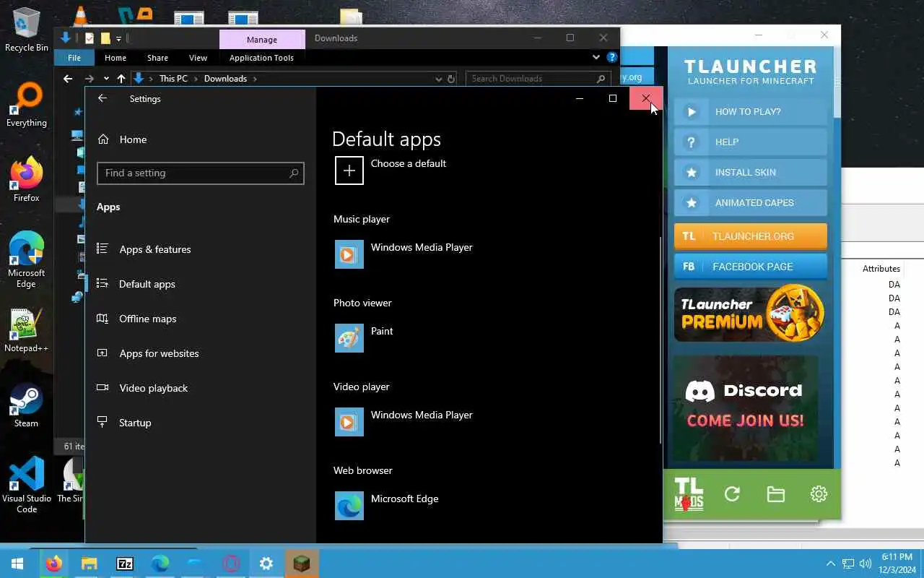924x578 pixels.
Task: Open FACEBOOK PAGE link in TLauncher
Action: [x=751, y=267]
